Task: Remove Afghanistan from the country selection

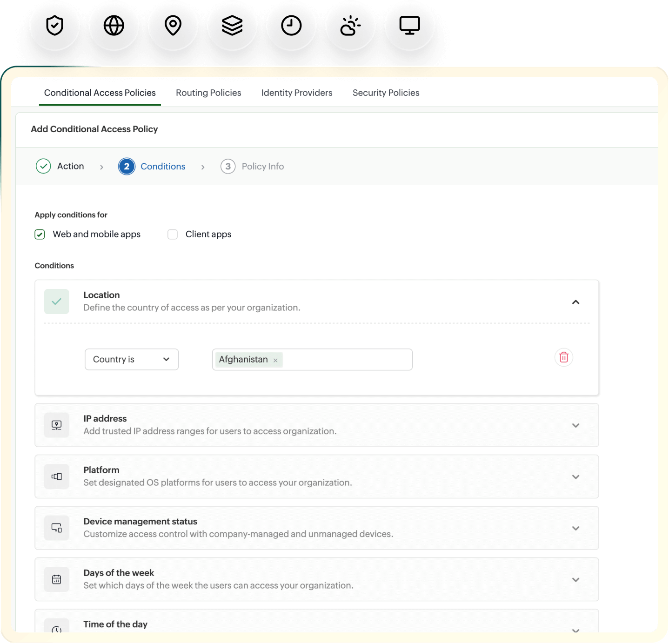Action: tap(275, 360)
